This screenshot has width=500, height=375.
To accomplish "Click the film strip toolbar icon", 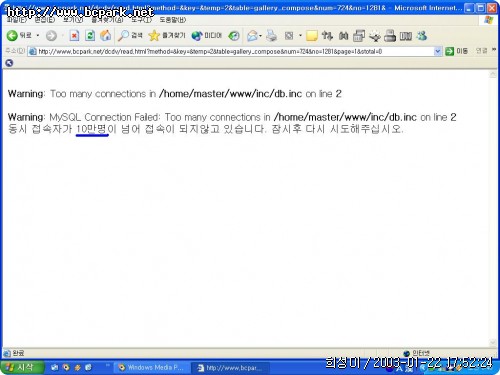I will click(x=406, y=36).
